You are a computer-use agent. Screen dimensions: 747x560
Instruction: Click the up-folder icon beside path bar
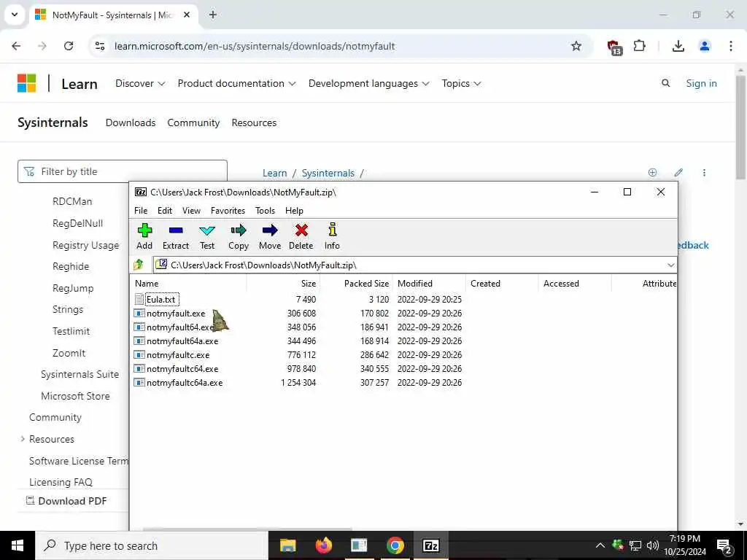click(139, 265)
